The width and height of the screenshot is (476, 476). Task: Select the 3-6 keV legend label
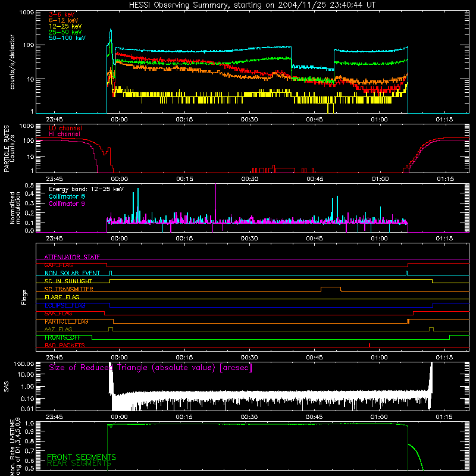tap(62, 14)
